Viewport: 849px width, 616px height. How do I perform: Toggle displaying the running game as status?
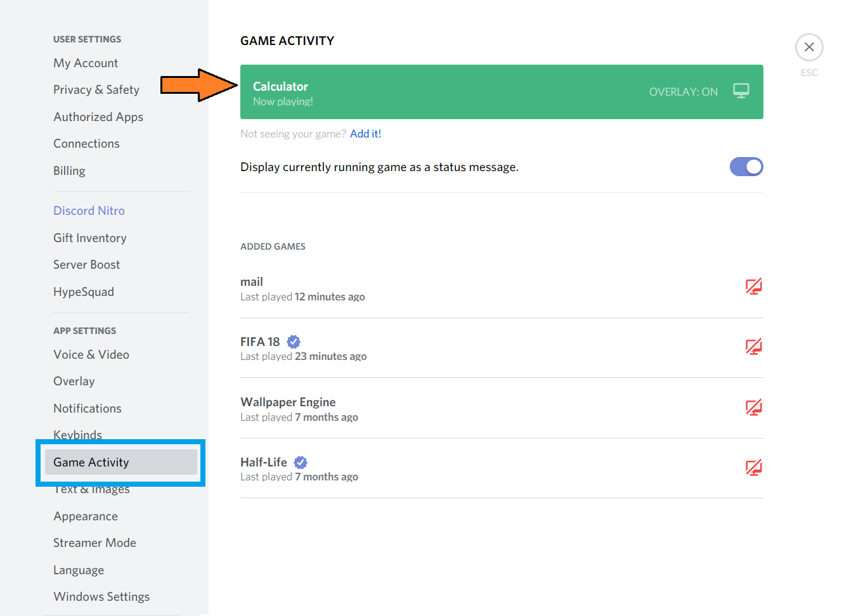pos(746,167)
